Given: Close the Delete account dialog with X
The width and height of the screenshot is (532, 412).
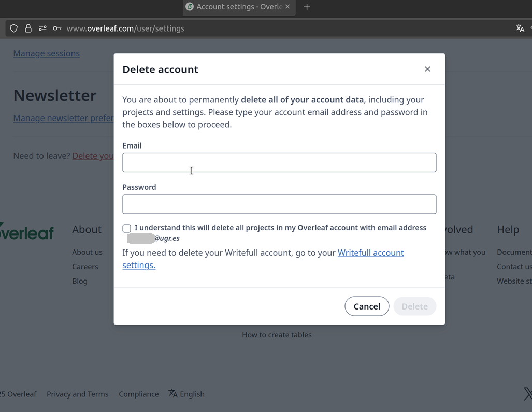Looking at the screenshot, I should [427, 69].
